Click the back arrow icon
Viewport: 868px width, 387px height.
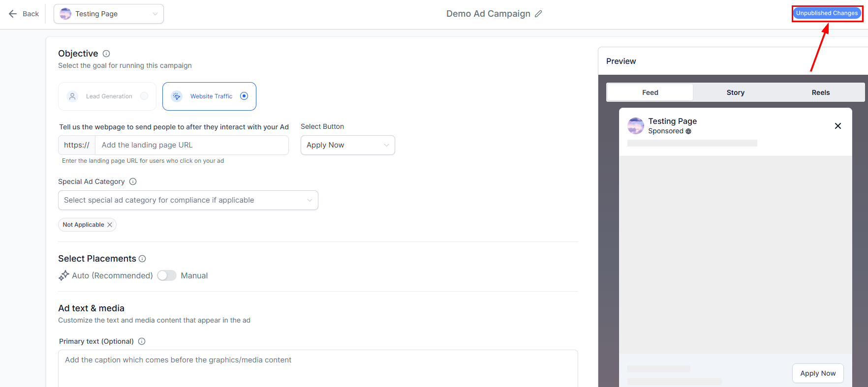(13, 14)
